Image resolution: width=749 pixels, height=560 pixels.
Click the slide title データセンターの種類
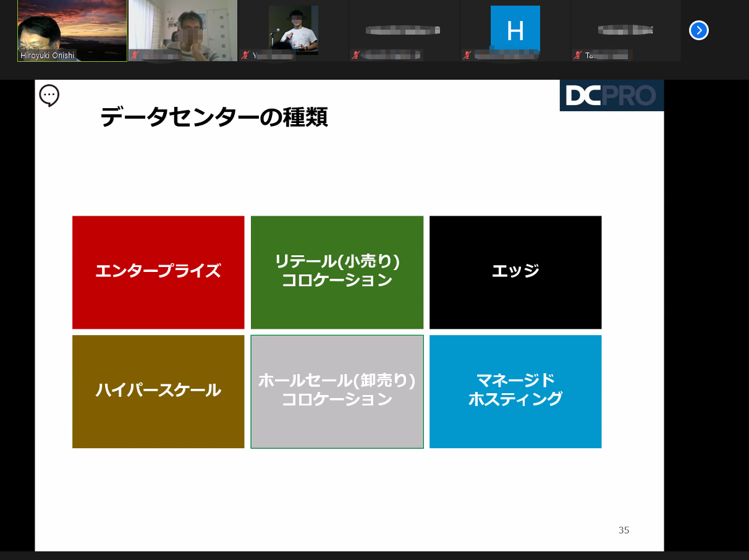(214, 117)
